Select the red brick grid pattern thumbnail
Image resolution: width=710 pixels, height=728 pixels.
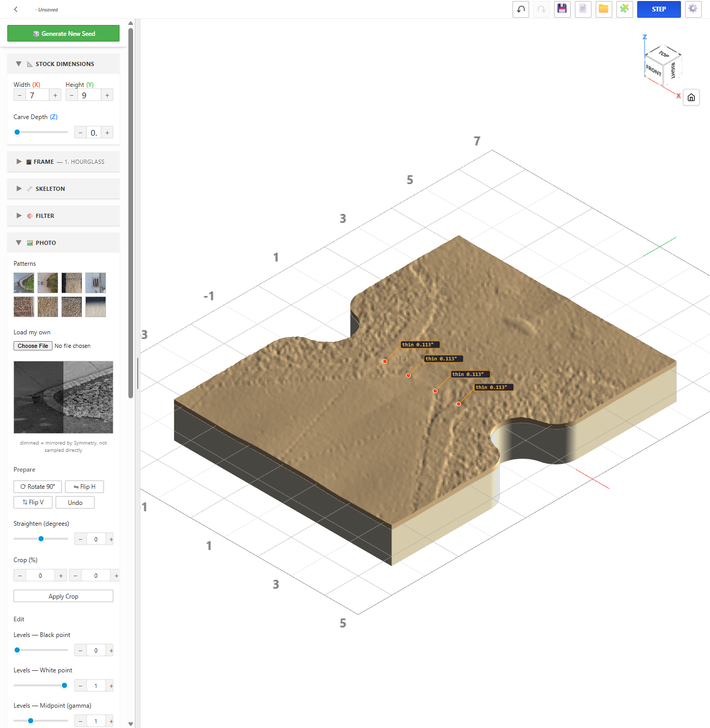tap(24, 307)
